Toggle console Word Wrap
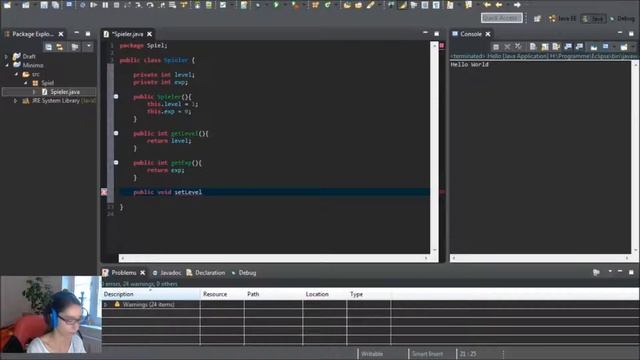 [x=556, y=47]
